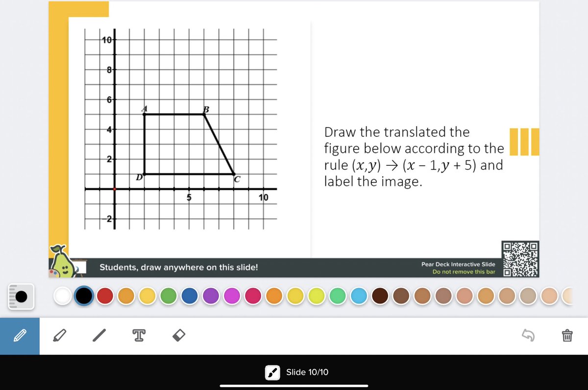Screen dimensions: 588x390
Task: Undo the last drawing stroke
Action: (x=528, y=336)
